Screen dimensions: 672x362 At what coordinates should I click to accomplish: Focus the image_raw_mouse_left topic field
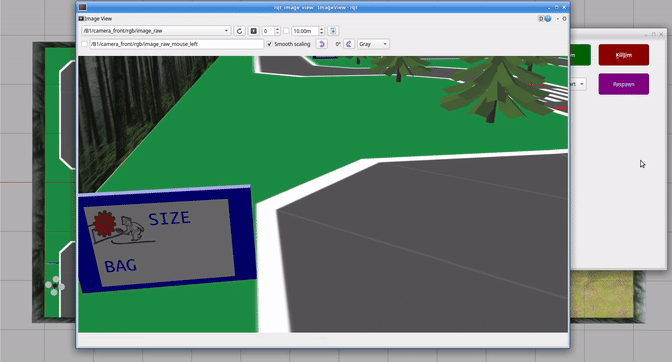tap(177, 44)
